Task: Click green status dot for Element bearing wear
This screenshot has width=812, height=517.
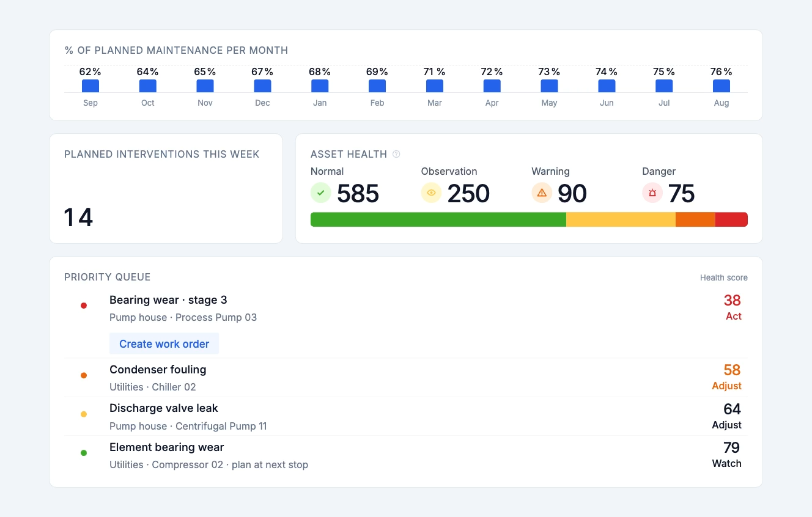Action: pos(84,453)
